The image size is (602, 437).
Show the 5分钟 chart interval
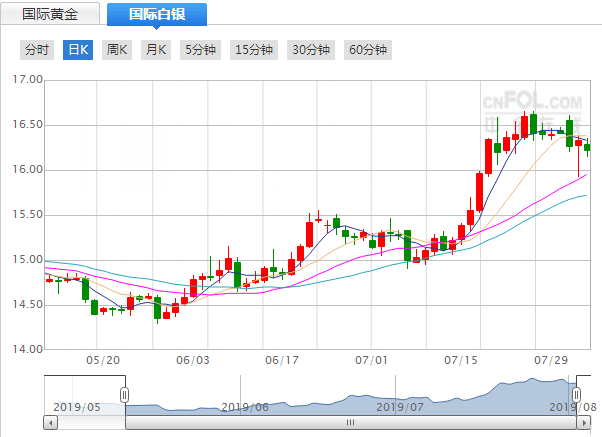pos(200,50)
